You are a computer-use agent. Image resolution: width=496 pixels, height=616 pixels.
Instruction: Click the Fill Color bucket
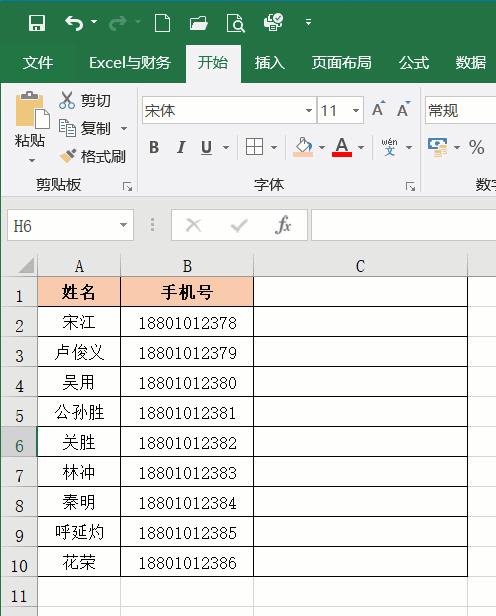tap(303, 147)
